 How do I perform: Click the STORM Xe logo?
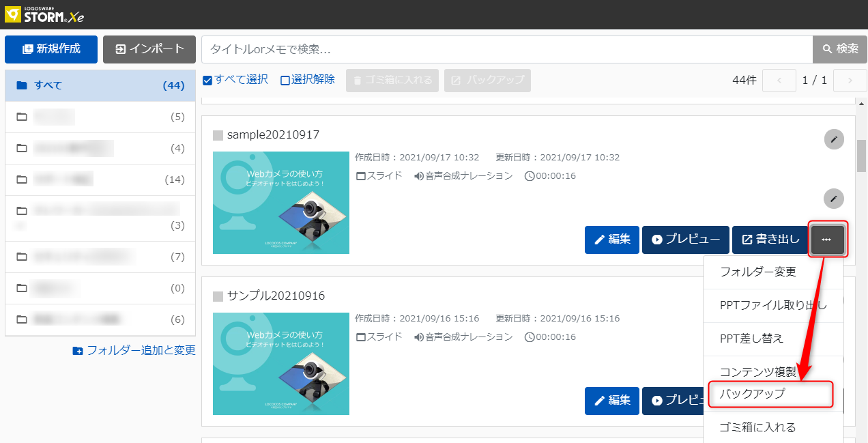click(44, 14)
